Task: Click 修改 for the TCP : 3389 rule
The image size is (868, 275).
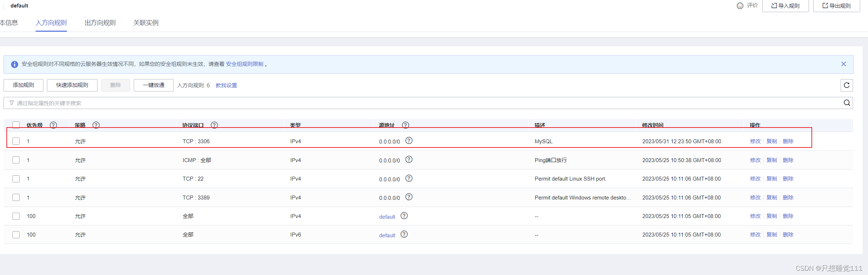Action: [x=755, y=198]
